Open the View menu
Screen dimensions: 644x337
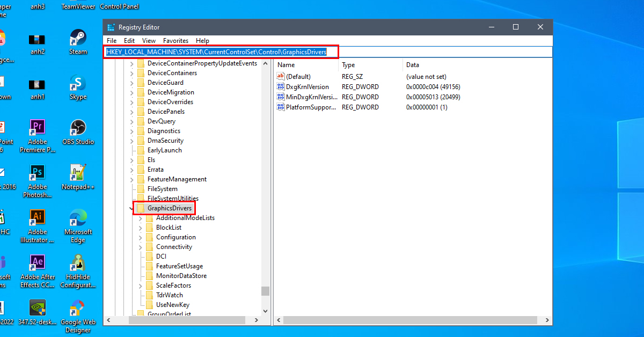point(149,40)
